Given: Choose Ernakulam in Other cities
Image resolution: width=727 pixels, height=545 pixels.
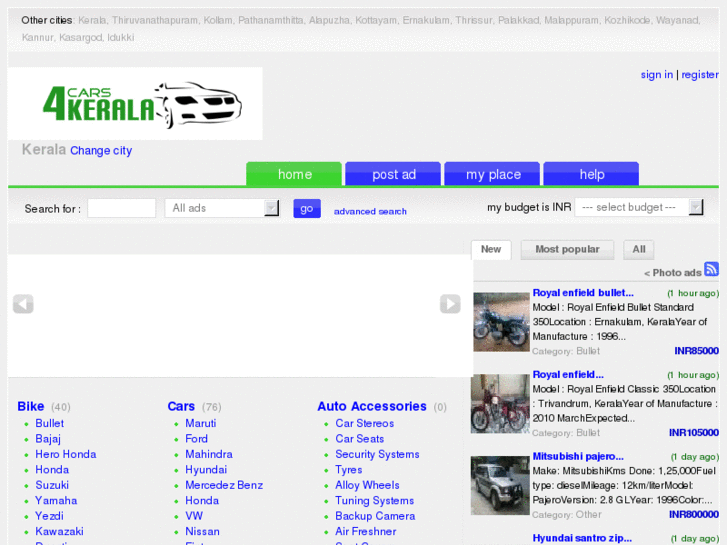Looking at the screenshot, I should pyautogui.click(x=426, y=20).
